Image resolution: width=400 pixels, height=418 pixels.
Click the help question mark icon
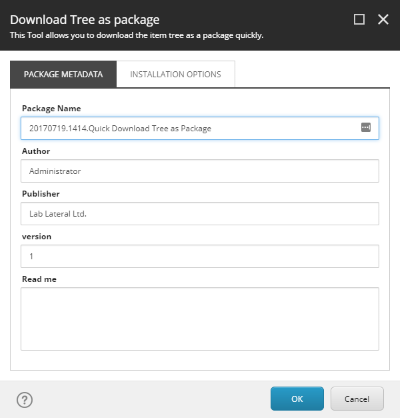point(25,400)
